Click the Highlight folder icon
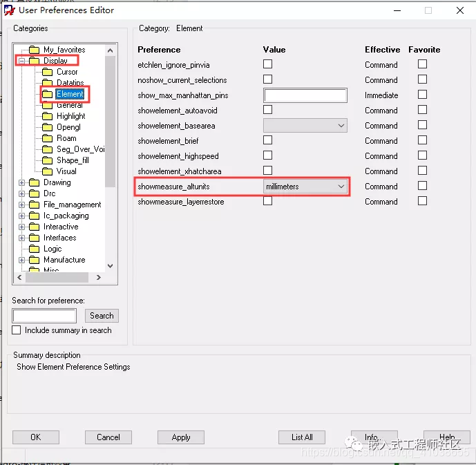This screenshot has height=465, width=476. tap(47, 116)
